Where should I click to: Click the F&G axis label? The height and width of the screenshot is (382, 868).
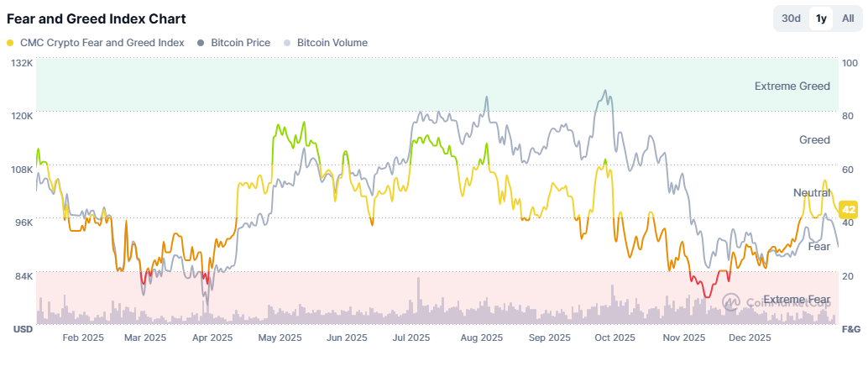coord(851,329)
